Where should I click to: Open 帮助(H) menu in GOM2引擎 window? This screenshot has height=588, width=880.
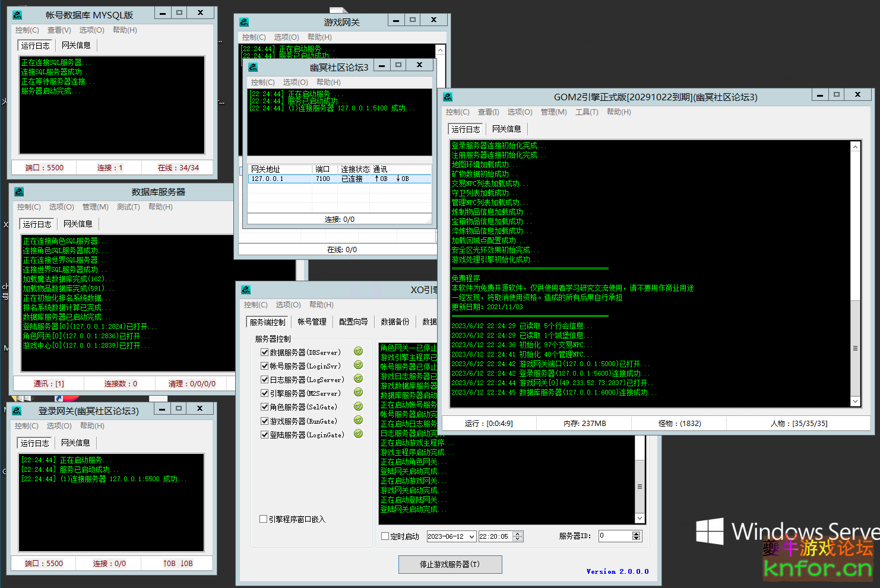point(619,112)
